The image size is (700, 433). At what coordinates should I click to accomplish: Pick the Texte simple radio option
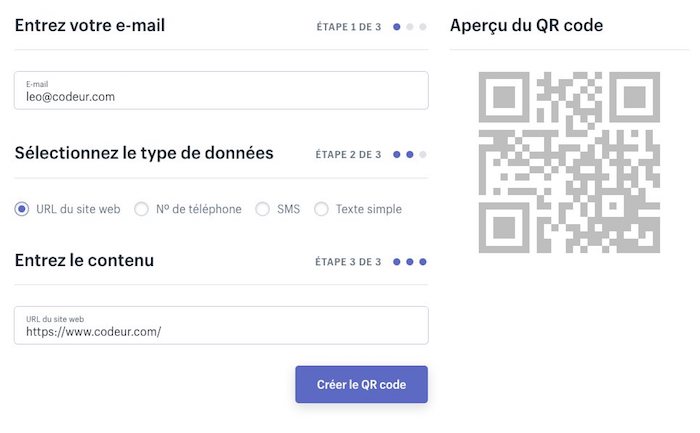(322, 209)
